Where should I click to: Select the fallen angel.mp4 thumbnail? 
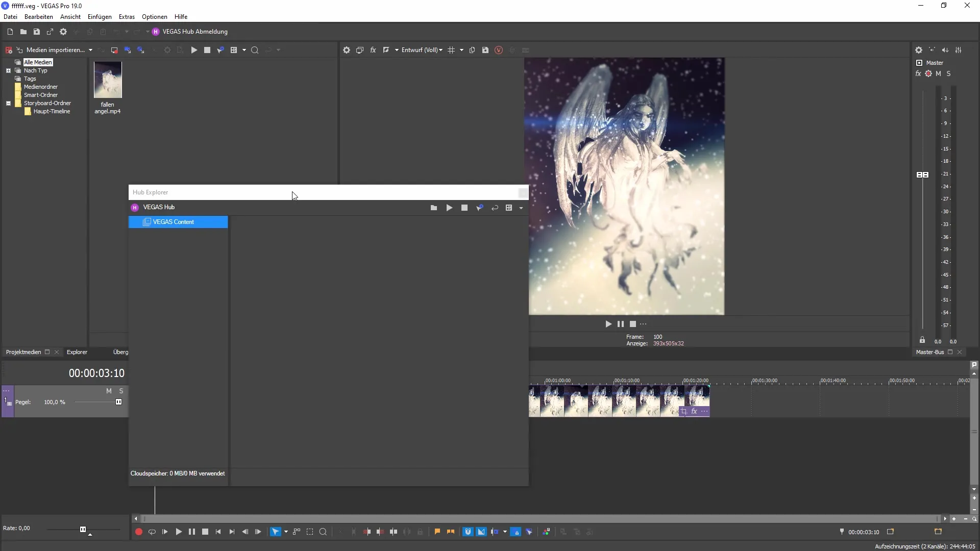pyautogui.click(x=108, y=80)
